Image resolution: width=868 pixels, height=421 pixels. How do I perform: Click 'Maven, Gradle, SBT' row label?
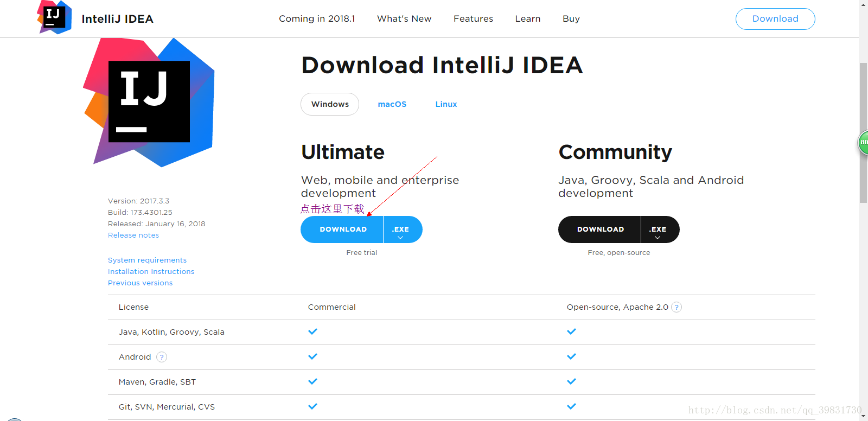coord(157,382)
